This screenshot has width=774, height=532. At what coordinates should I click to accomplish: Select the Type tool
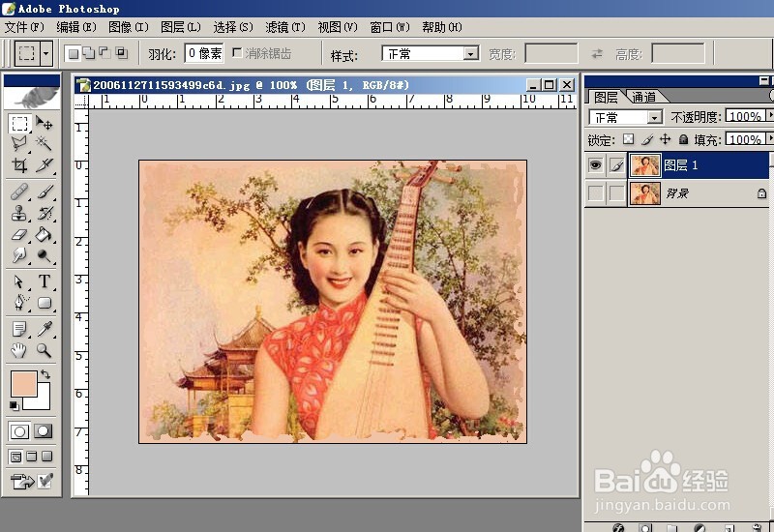pos(44,281)
